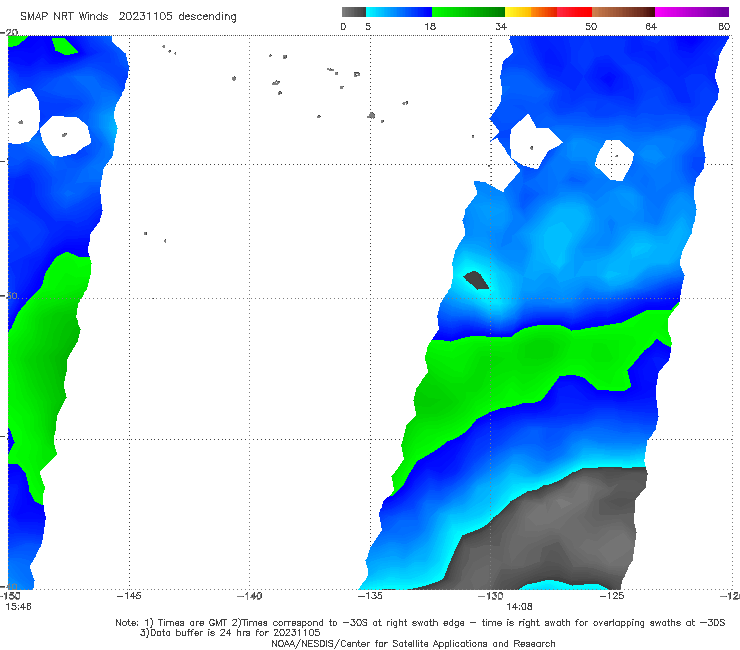Click the color bar label '5'
The image size is (740, 650).
tap(368, 27)
